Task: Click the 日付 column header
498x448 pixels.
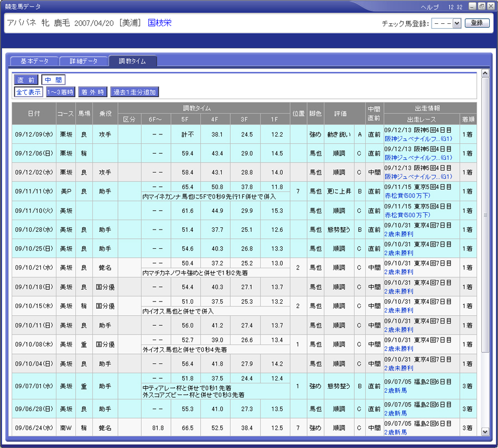Action: [34, 113]
